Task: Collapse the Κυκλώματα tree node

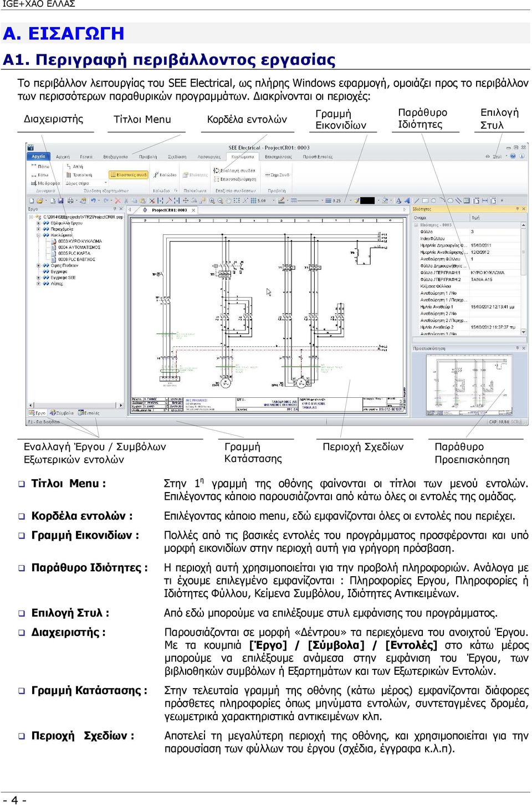Action: (39, 235)
